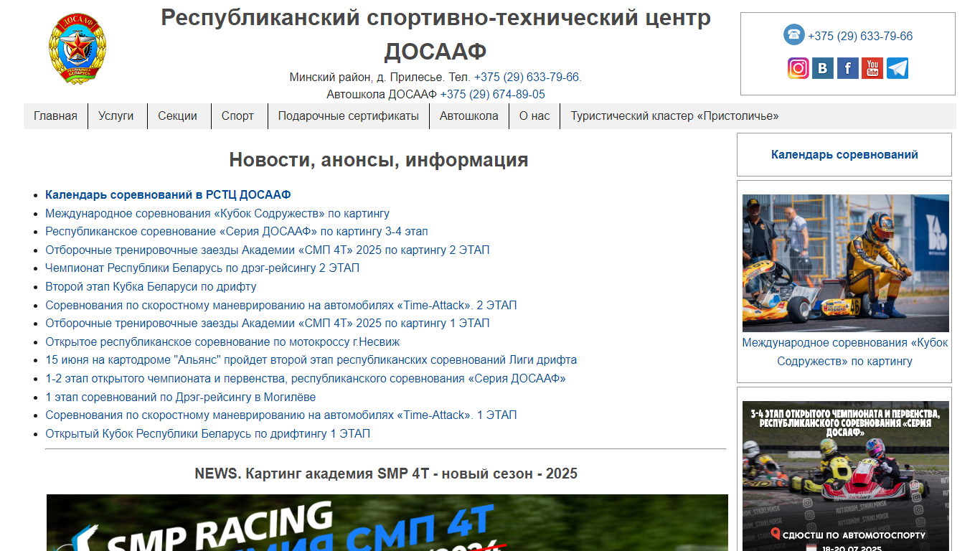980x551 pixels.
Task: Open the YouTube social icon
Action: (x=872, y=68)
